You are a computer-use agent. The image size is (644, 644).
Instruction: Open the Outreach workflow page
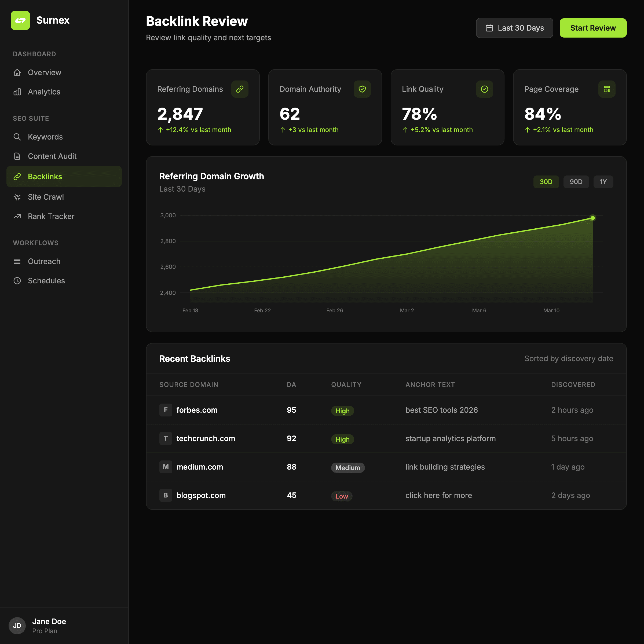44,261
